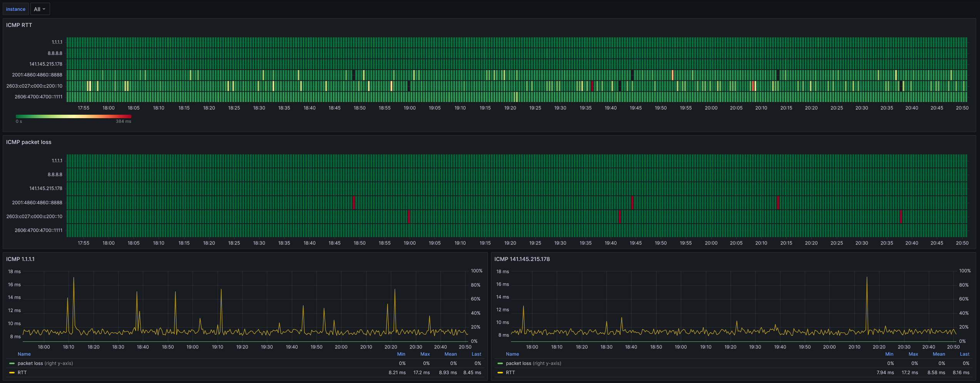Click RTT mean value 8.58 ms

coord(936,373)
